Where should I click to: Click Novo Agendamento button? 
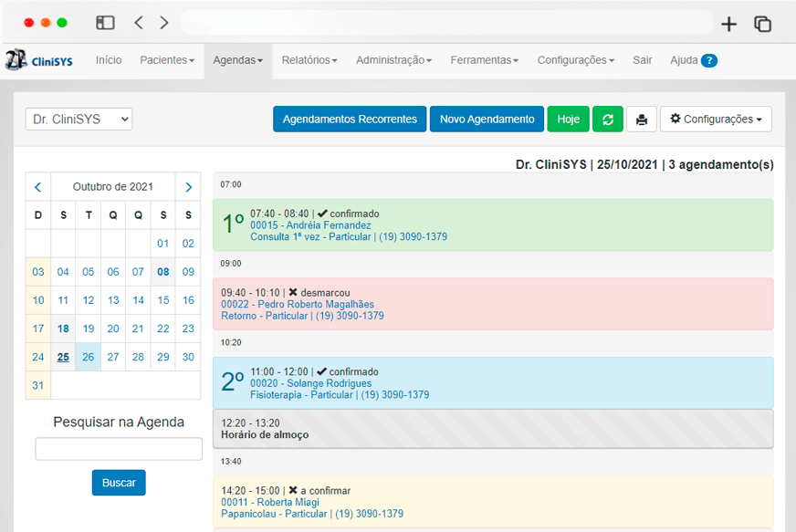coord(487,120)
